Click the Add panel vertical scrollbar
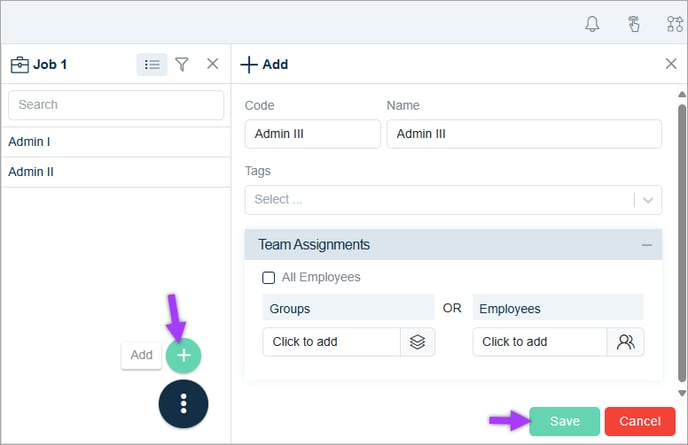This screenshot has width=688, height=445. [x=681, y=244]
